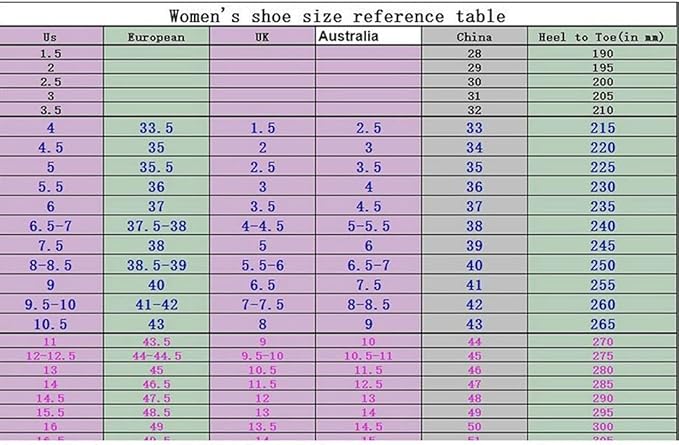Image resolution: width=679 pixels, height=445 pixels.
Task: Select the Australia size 10.5-11 cell
Action: [368, 356]
